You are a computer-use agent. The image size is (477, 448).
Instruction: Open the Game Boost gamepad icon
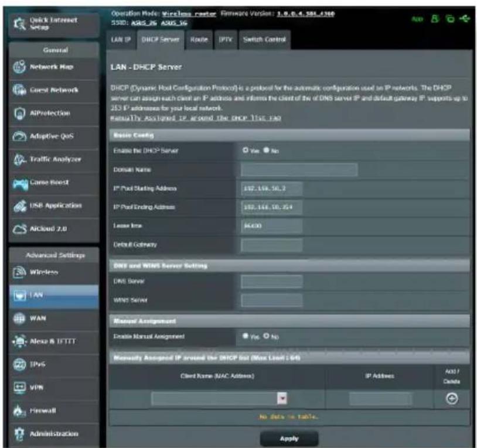point(20,183)
